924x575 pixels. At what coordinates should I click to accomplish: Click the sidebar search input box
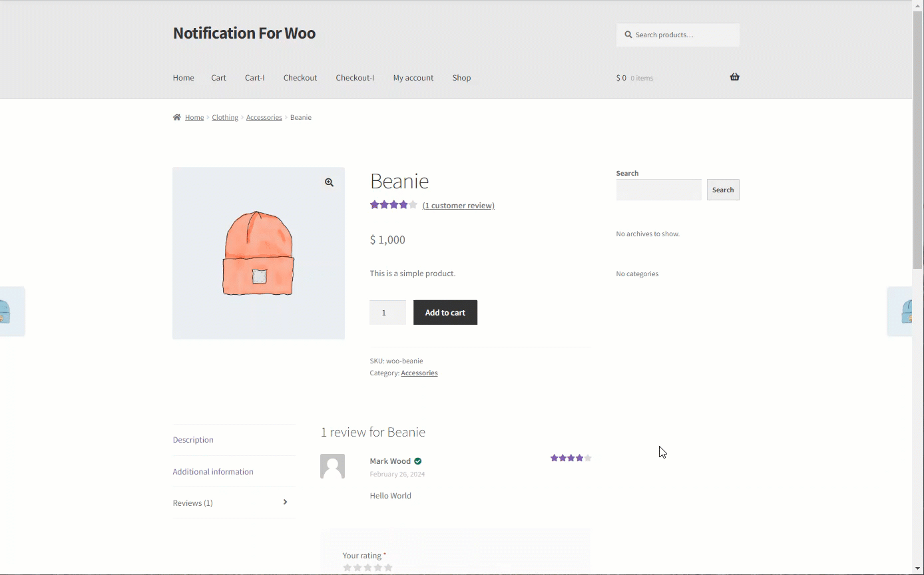659,190
